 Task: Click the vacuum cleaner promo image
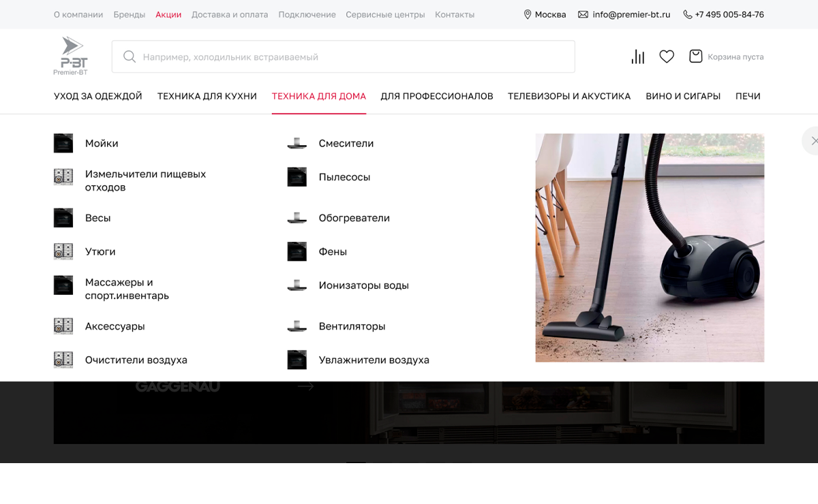pyautogui.click(x=650, y=247)
